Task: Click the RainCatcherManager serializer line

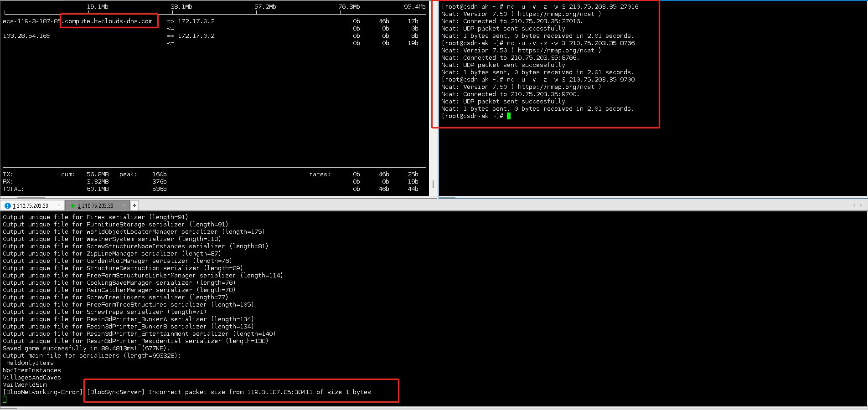Action: point(119,290)
